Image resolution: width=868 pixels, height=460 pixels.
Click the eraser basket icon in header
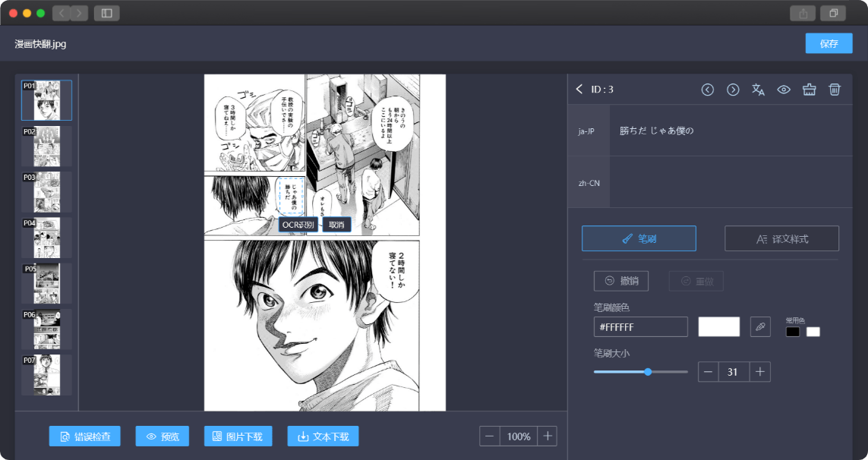(x=809, y=90)
